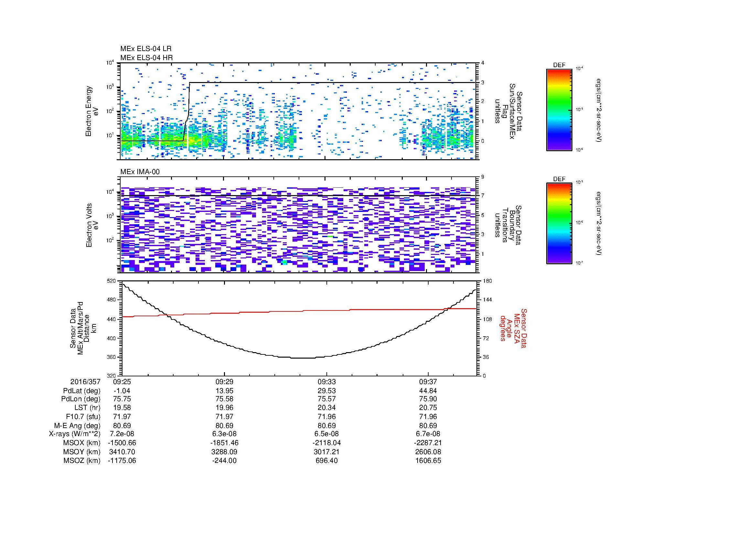Click the MSOY value '2606.08'

pos(428,452)
